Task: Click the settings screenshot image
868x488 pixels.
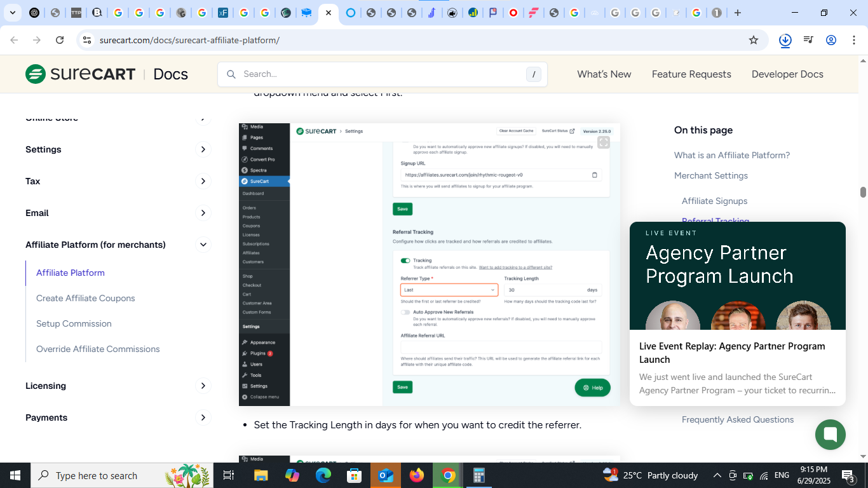Action: pyautogui.click(x=430, y=264)
